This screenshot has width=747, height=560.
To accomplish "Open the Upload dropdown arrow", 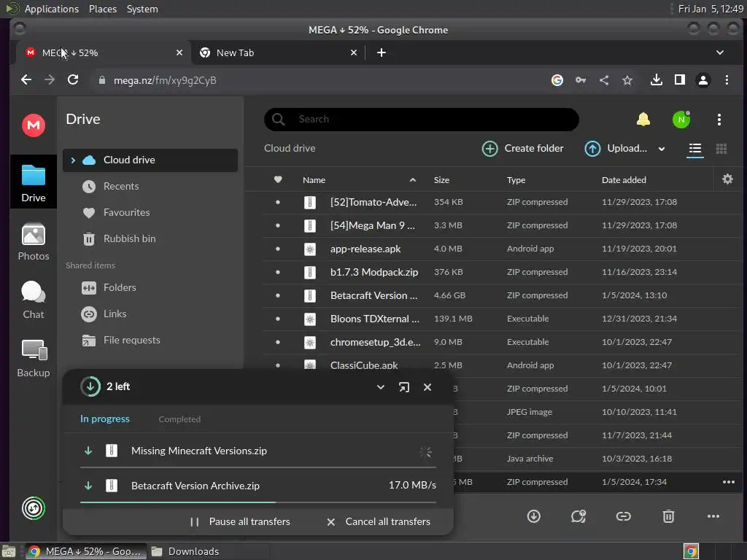I will pyautogui.click(x=661, y=149).
